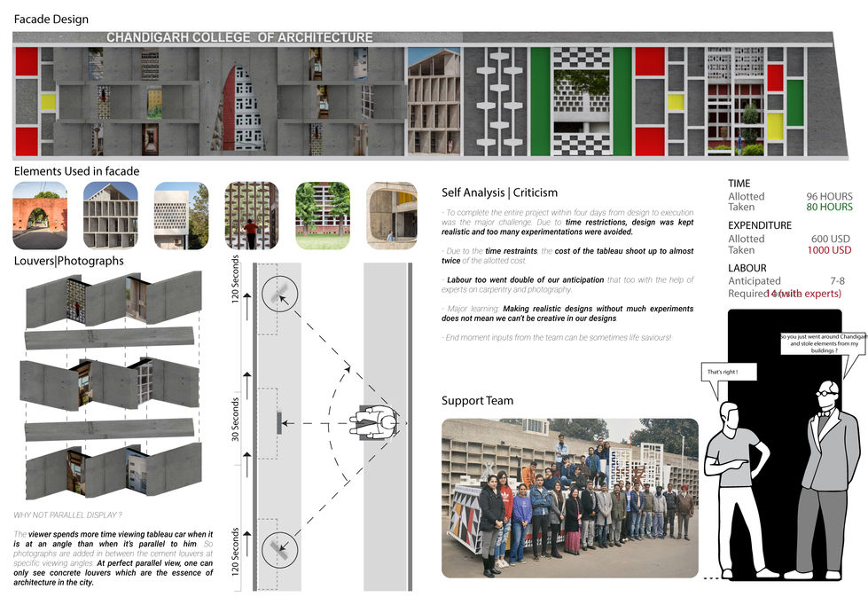868x613 pixels.
Task: Click the red square at facade top-left
Action: coord(27,61)
